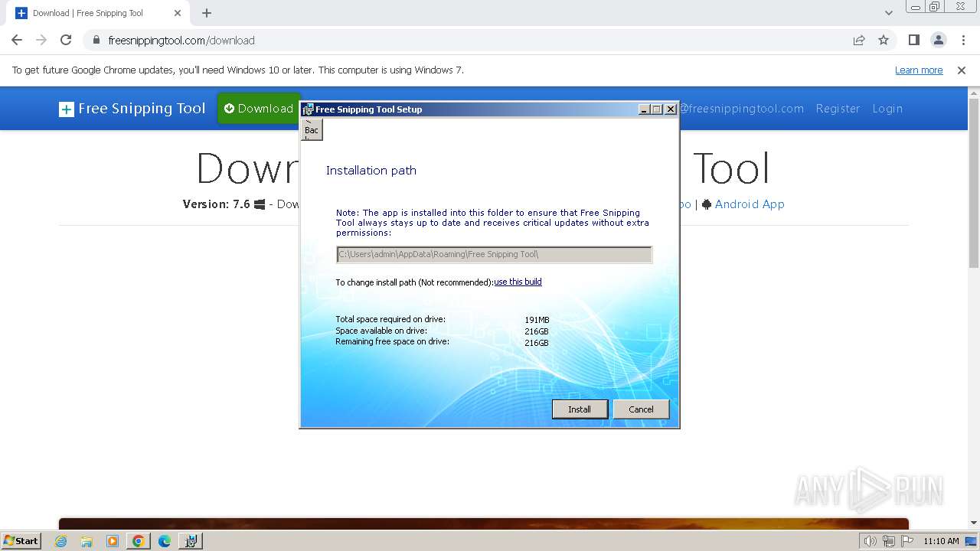
Task: Click the setup dialog title bar icon
Action: pos(308,109)
